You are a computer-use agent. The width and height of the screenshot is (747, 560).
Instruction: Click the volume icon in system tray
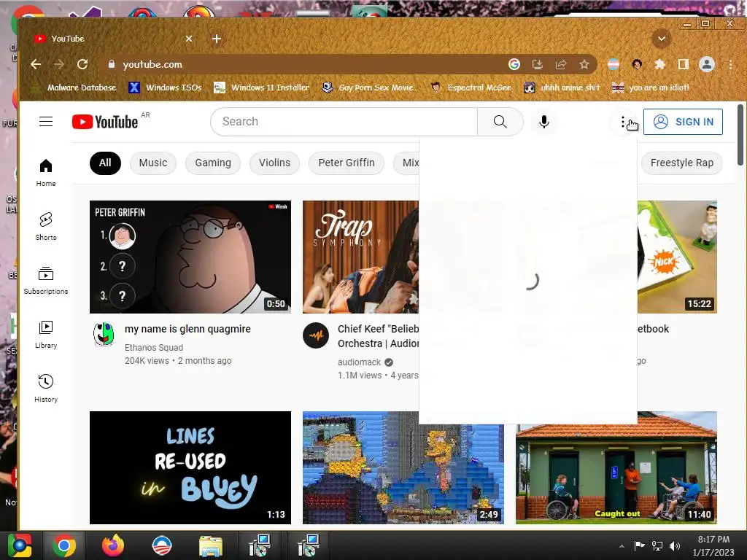click(675, 545)
